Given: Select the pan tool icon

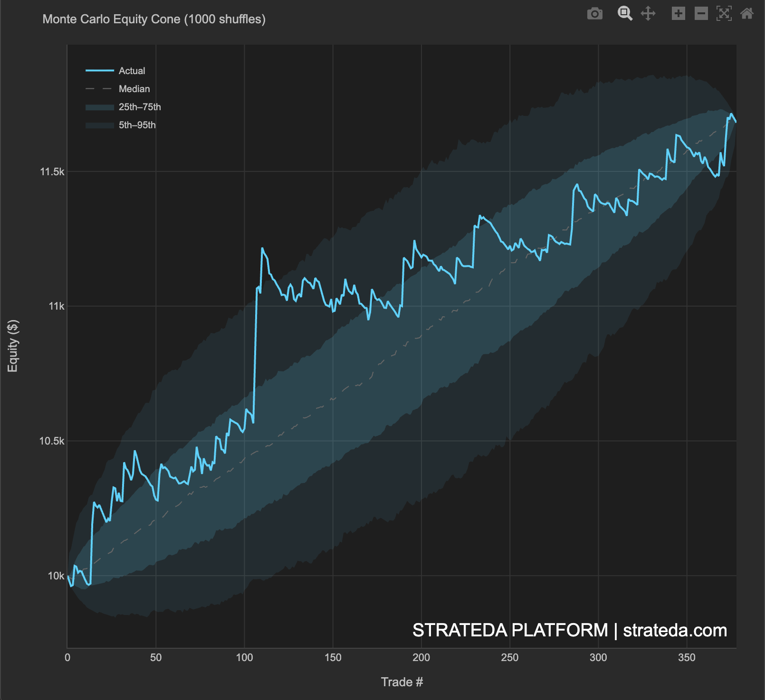Looking at the screenshot, I should pos(648,14).
